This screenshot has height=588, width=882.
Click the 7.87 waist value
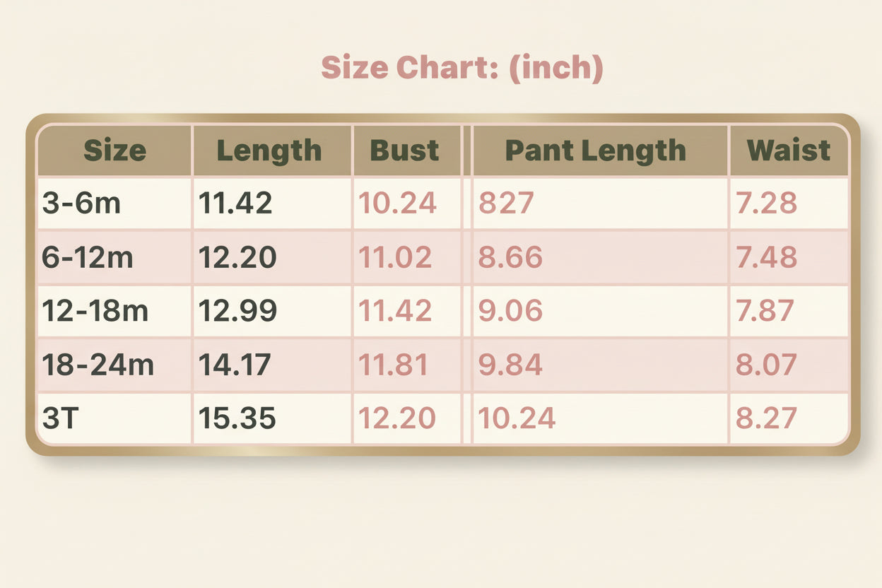[765, 311]
